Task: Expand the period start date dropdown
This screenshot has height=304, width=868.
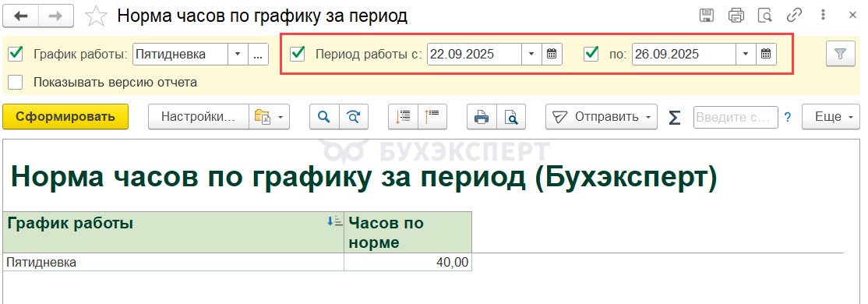Action: coord(531,54)
